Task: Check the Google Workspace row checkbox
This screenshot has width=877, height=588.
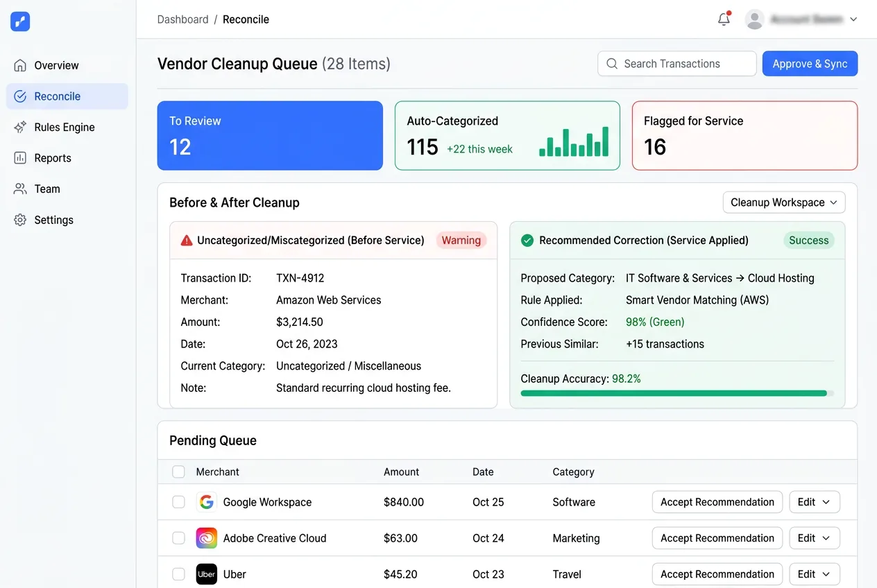Action: 178,502
